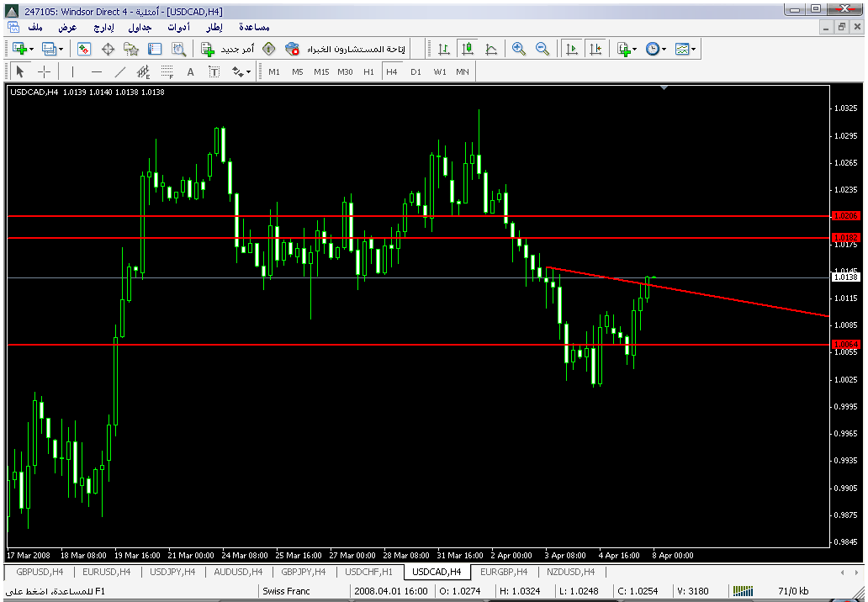Select the D1 timeframe button
The width and height of the screenshot is (868, 602).
click(415, 71)
